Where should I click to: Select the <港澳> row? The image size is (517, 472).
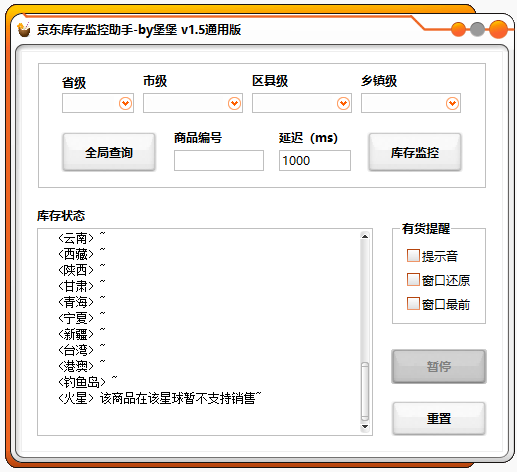82,366
